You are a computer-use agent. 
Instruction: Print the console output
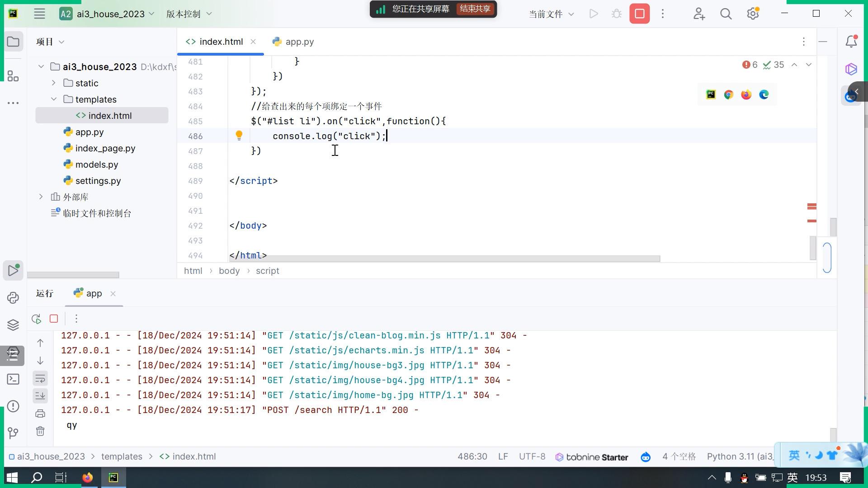tap(40, 413)
